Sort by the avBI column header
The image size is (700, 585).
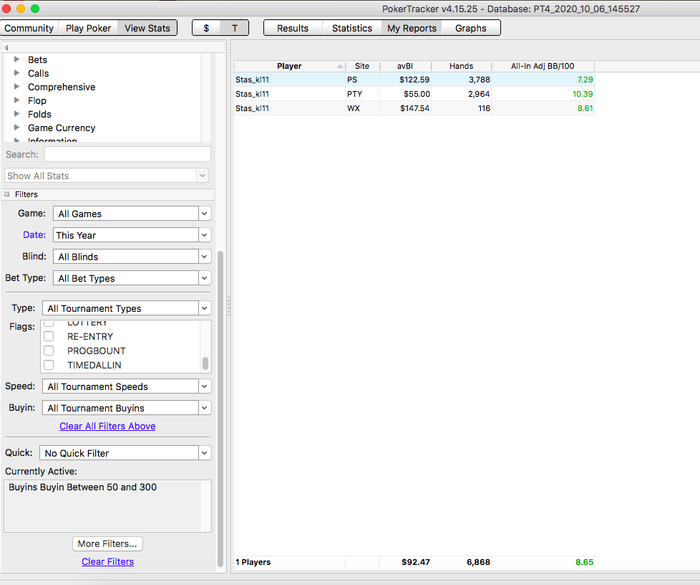coord(405,66)
